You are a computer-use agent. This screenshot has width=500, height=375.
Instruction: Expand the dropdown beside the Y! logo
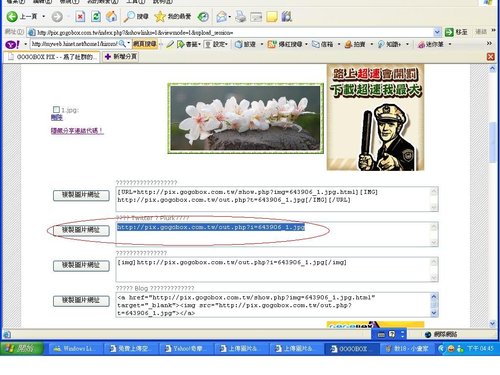[25, 44]
